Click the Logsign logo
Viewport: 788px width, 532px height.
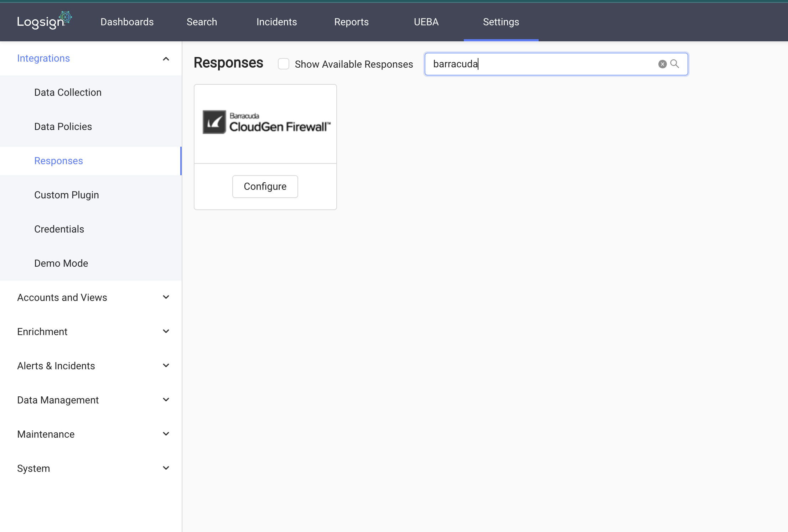[x=44, y=21]
